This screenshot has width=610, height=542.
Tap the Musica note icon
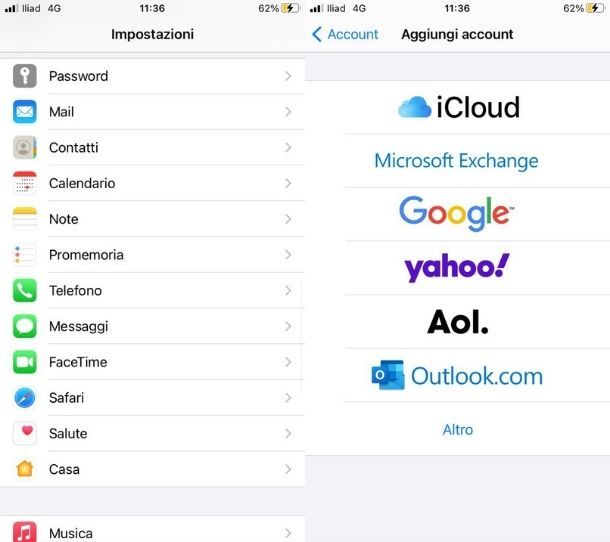(25, 532)
